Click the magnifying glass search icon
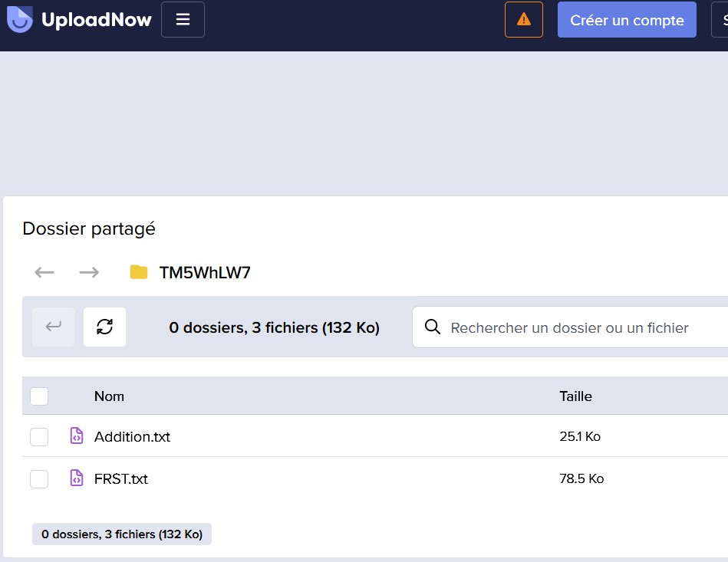Screen dimensions: 728x562 [x=432, y=327]
